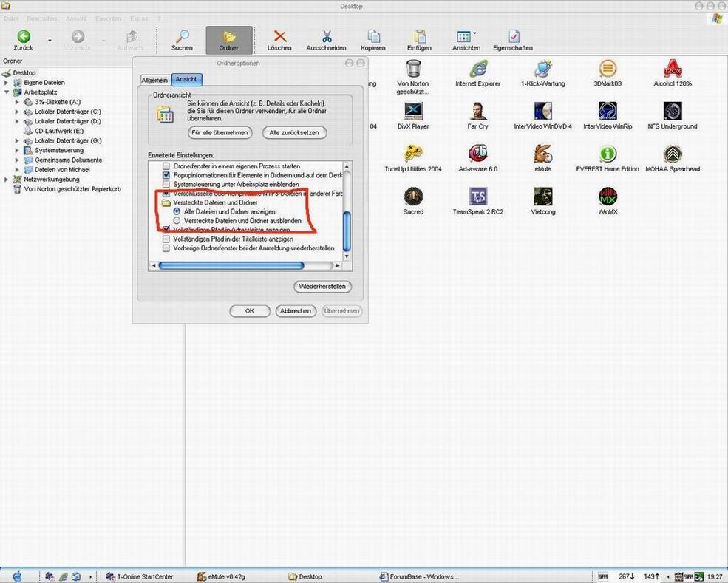The image size is (728, 583).
Task: Select Versteckte Dateien und Ordner ausblenden radio
Action: pyautogui.click(x=177, y=220)
